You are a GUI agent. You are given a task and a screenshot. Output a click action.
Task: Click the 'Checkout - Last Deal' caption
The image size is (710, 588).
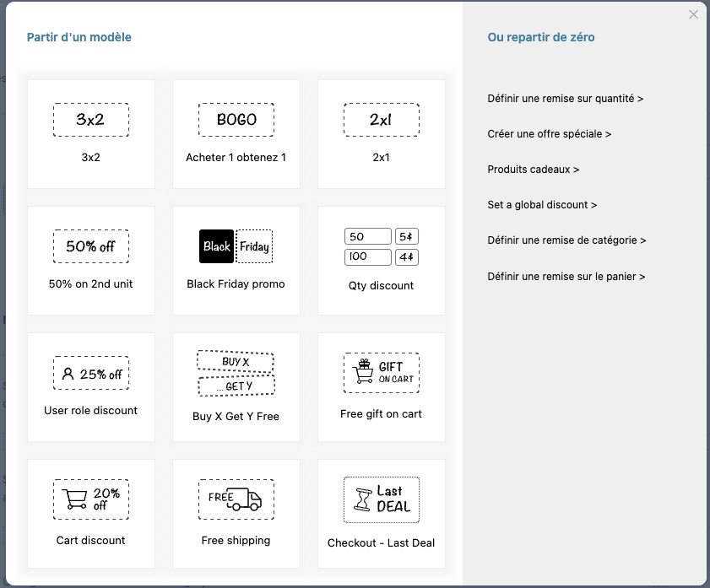[382, 542]
